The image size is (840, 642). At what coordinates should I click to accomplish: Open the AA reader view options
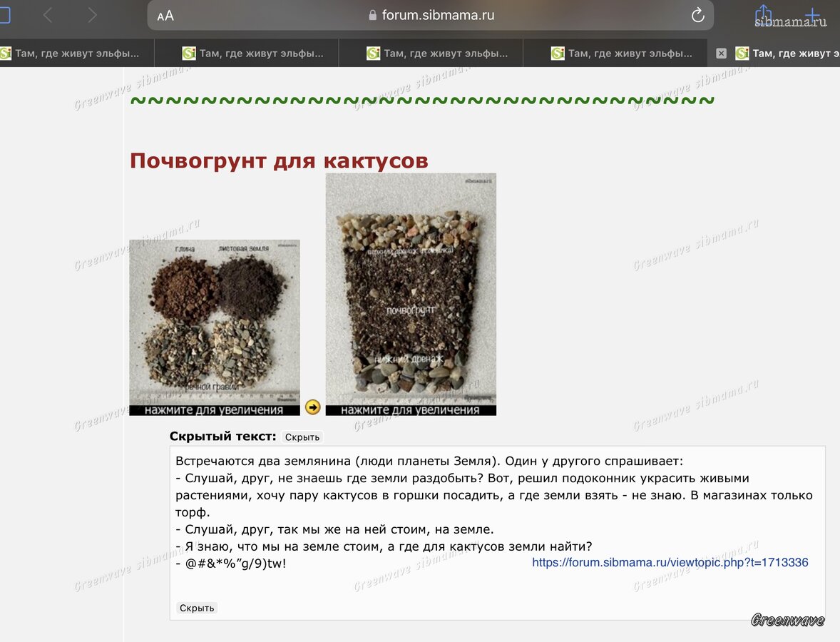coord(165,16)
